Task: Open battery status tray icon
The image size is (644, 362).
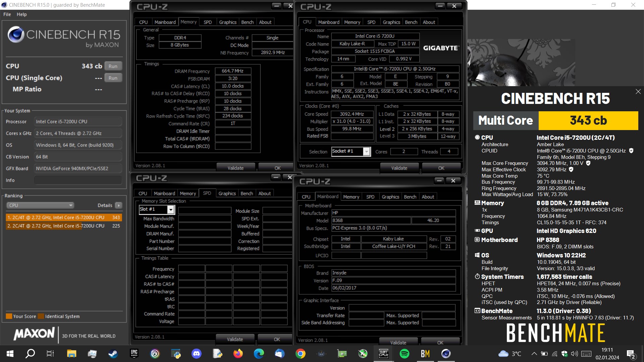Action: [545, 354]
